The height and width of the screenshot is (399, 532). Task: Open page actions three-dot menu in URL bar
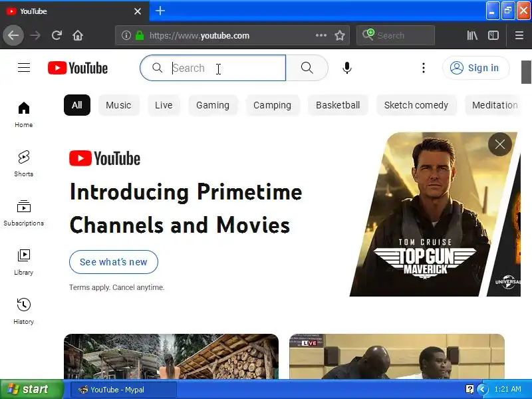(x=321, y=35)
